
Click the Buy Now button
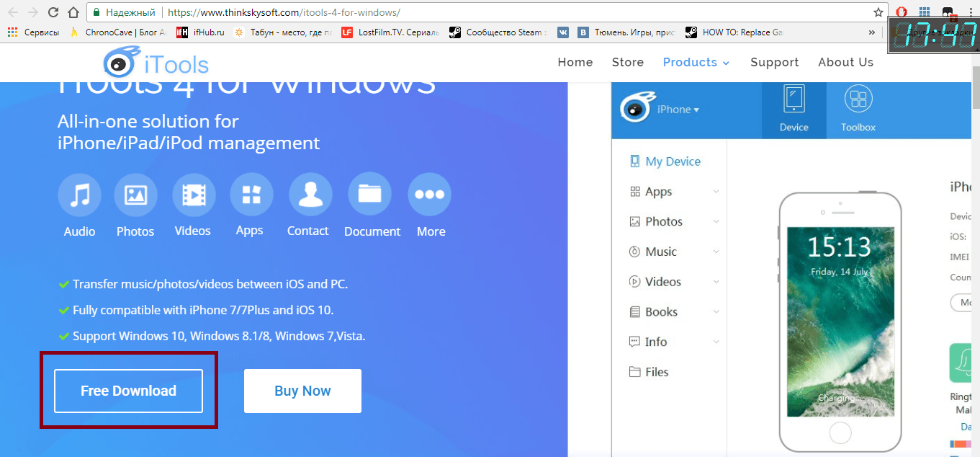[302, 391]
